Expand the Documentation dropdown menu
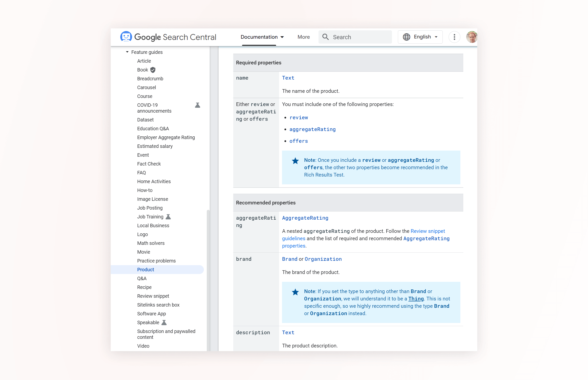 [x=262, y=37]
